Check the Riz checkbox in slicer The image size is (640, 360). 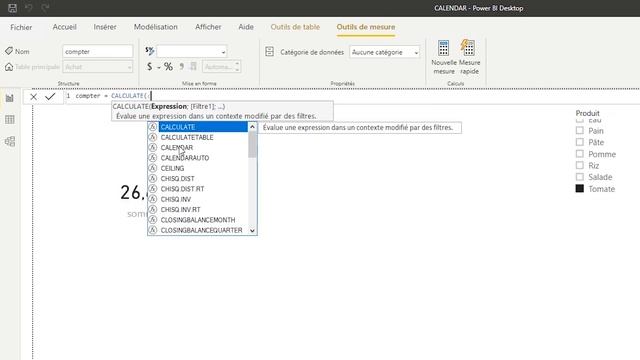point(580,165)
